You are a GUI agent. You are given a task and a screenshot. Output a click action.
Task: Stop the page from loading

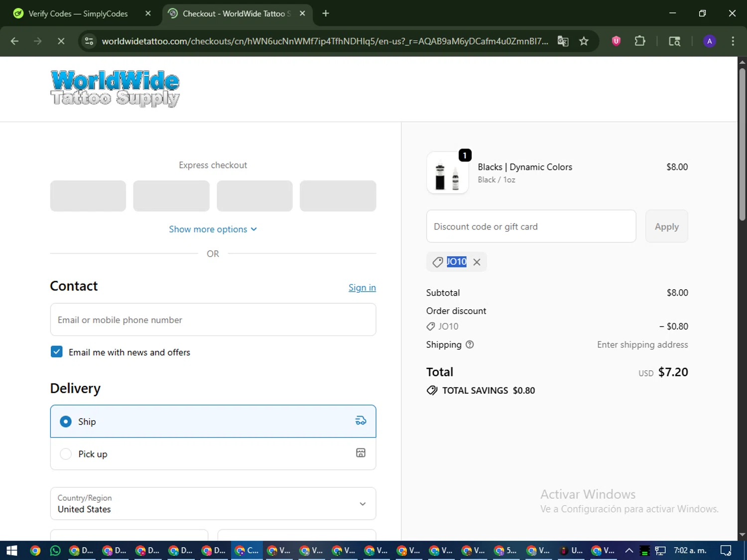click(61, 41)
